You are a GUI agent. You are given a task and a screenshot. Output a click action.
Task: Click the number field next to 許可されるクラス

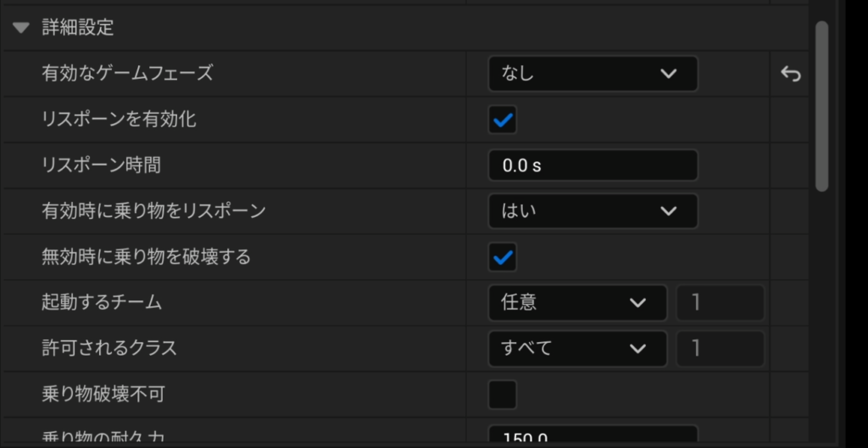(720, 349)
